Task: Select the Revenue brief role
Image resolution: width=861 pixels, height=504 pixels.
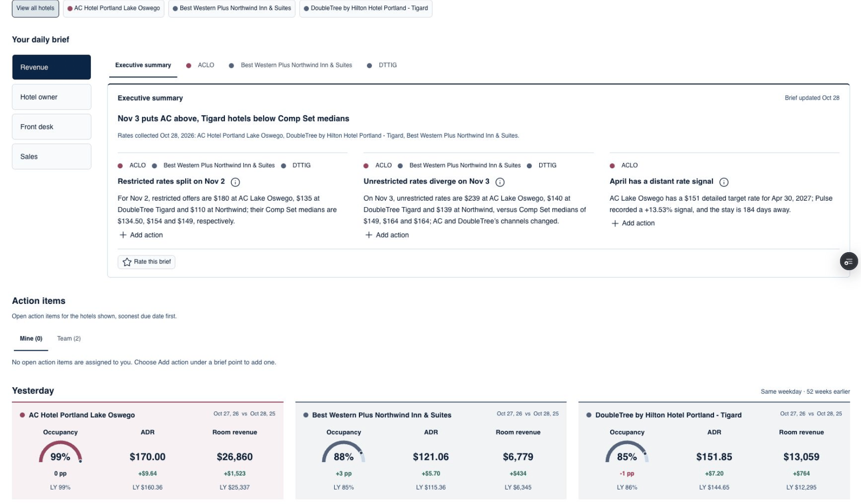Action: tap(52, 67)
